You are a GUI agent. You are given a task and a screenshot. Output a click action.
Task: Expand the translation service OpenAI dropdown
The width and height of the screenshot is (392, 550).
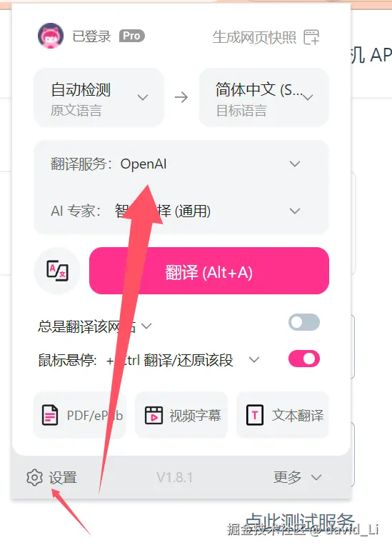pos(181,164)
